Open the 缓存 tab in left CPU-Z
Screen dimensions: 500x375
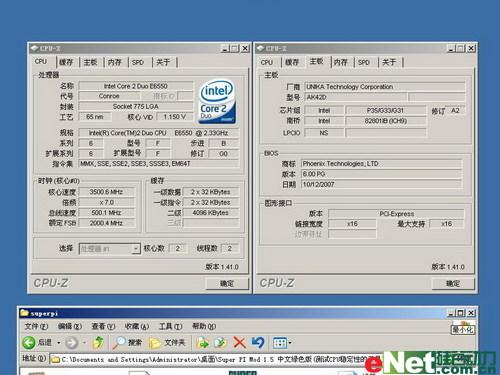[x=66, y=62]
